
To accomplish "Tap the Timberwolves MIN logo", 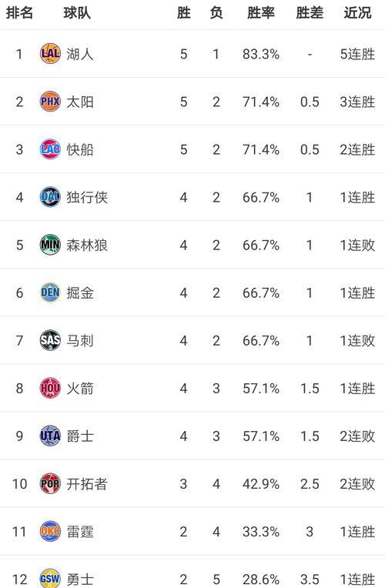I will 50,245.
